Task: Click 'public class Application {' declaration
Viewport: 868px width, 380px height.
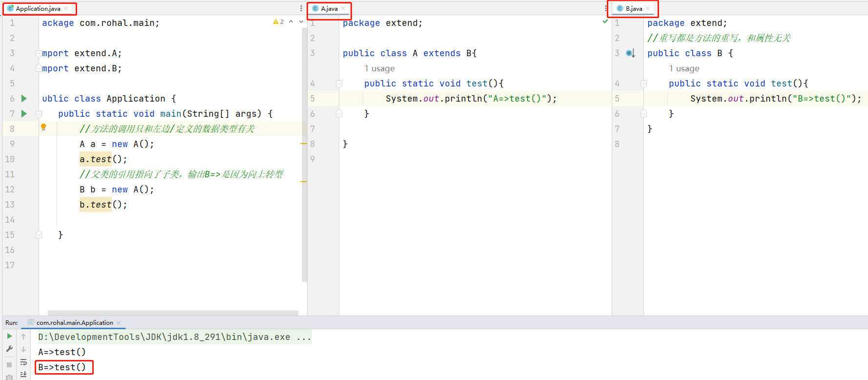Action: (109, 99)
